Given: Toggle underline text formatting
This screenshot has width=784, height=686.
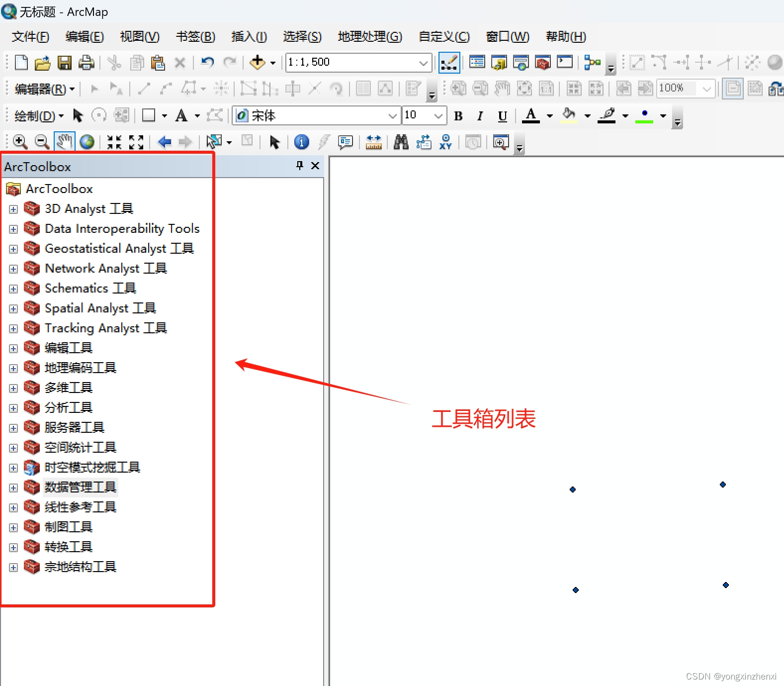Looking at the screenshot, I should point(502,116).
